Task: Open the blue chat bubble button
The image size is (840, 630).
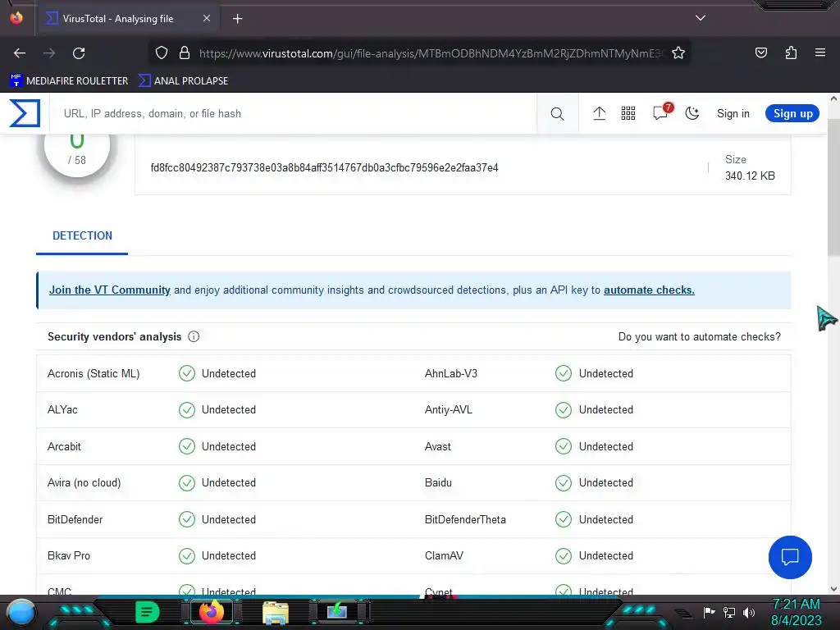Action: point(790,557)
